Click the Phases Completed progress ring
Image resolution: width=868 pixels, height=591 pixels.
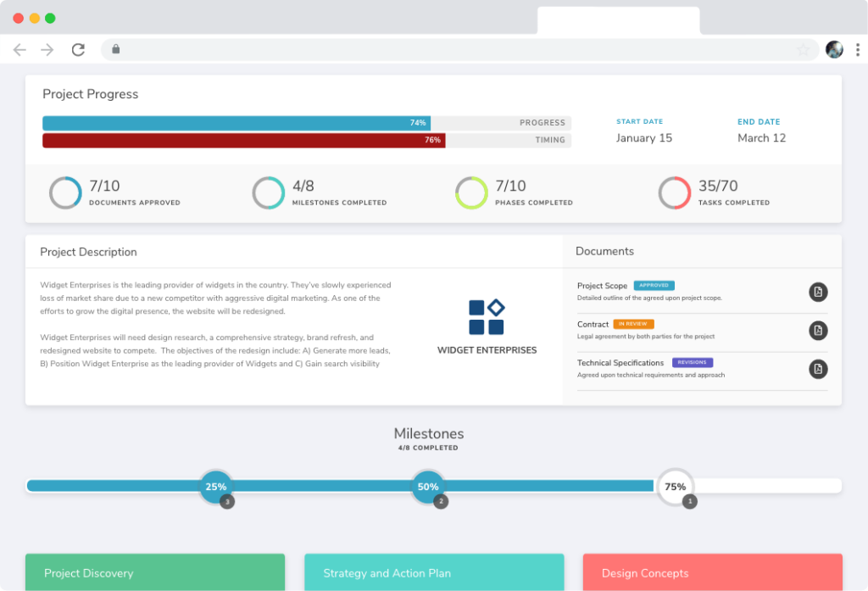(x=471, y=192)
